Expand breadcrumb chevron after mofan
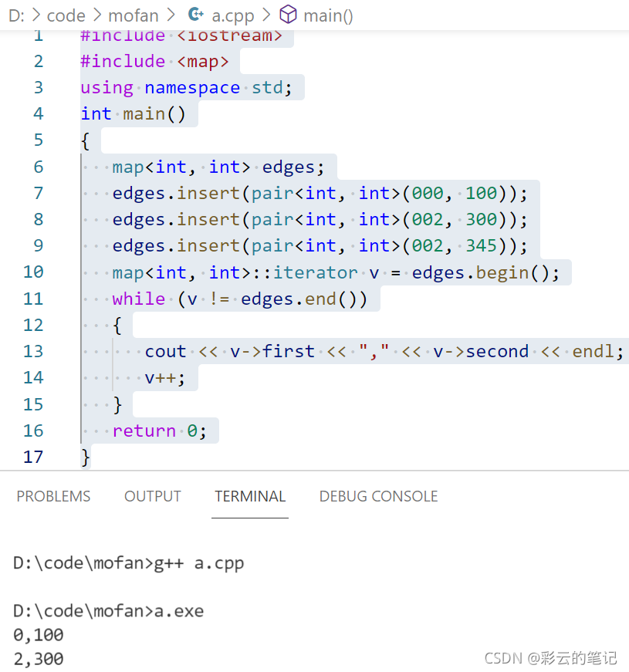Screen dimensions: 629x672 171,15
